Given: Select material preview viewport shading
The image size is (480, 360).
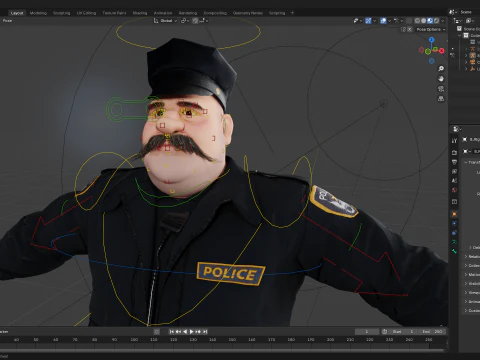Looking at the screenshot, I should pyautogui.click(x=430, y=21).
